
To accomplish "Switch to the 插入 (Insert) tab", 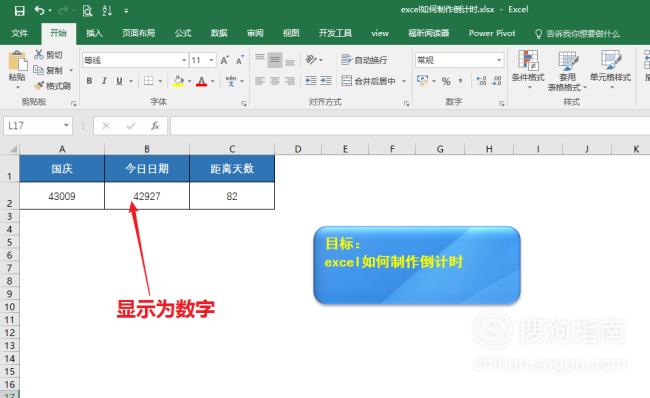I will click(x=94, y=33).
